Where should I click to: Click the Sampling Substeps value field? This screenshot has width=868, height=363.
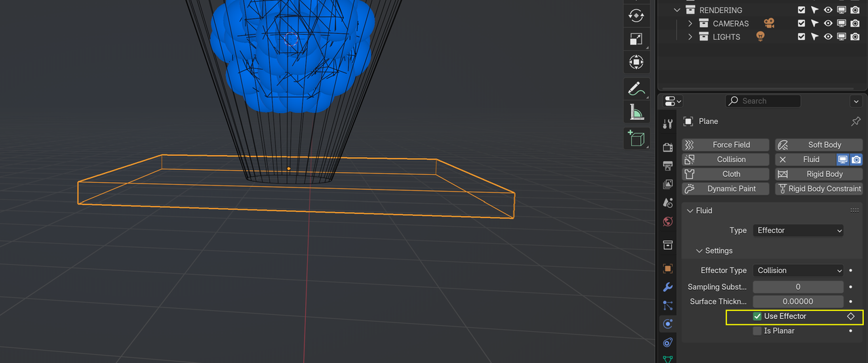[798, 287]
